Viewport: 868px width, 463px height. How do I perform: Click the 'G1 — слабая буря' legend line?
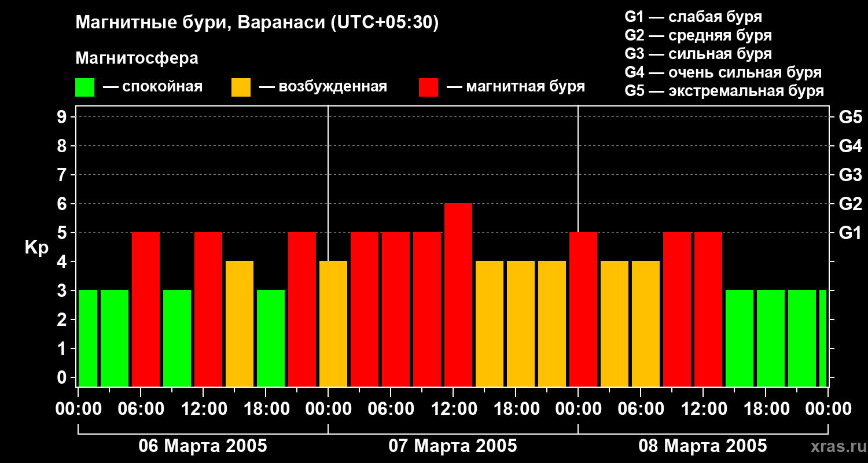(x=693, y=17)
